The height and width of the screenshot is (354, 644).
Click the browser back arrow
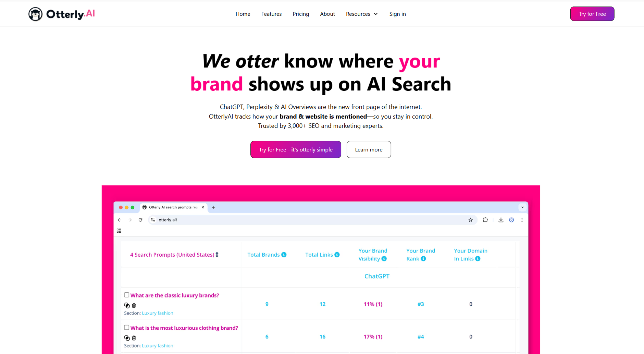point(120,220)
